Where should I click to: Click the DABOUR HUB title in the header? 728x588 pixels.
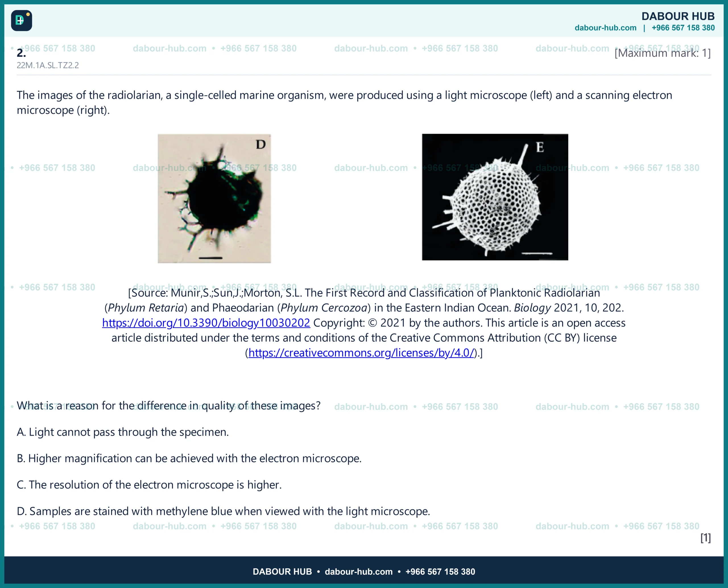pyautogui.click(x=678, y=16)
